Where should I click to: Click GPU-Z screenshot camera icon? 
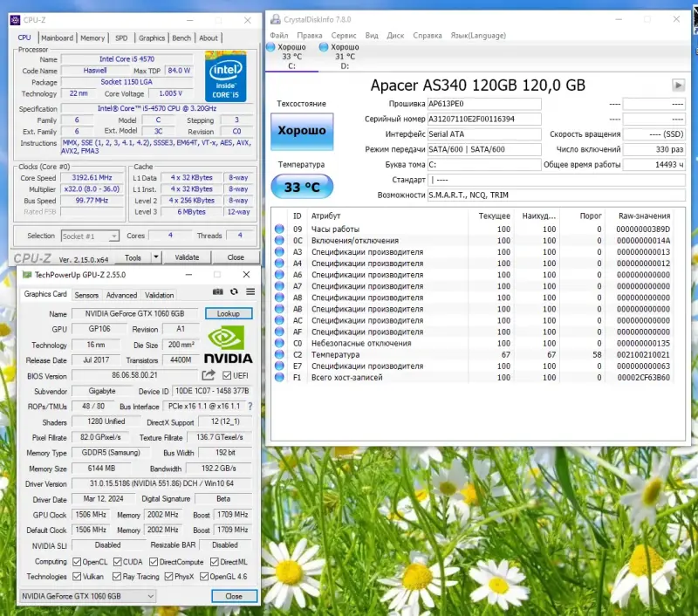(217, 292)
